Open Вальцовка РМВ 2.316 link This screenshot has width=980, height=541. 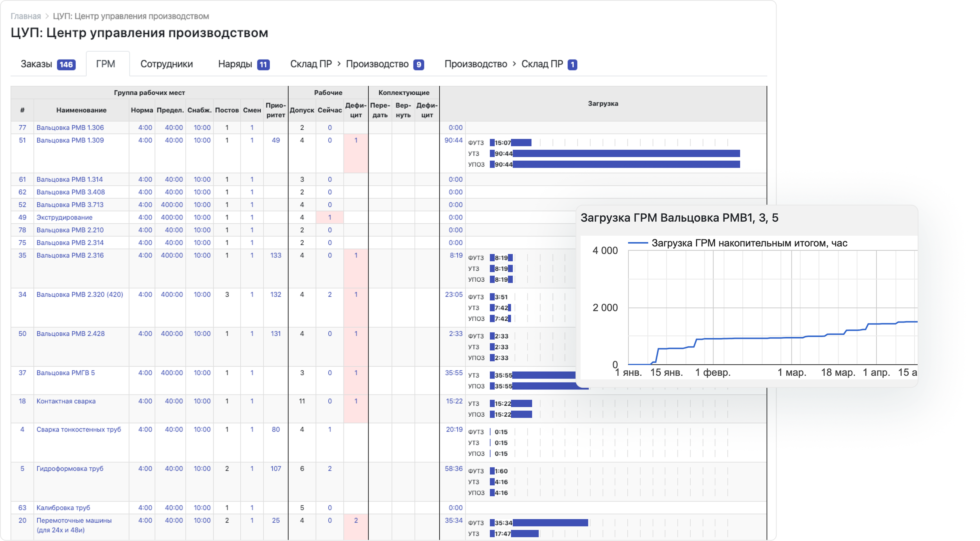pyautogui.click(x=70, y=255)
